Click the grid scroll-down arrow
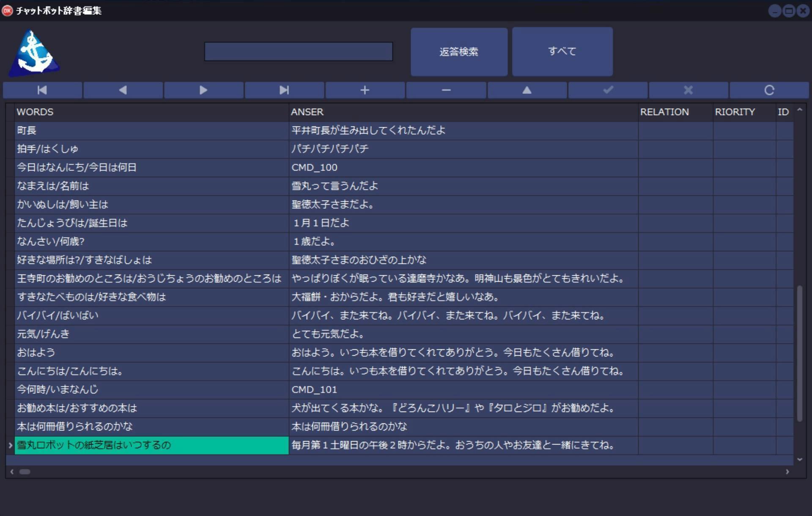This screenshot has height=516, width=812. (799, 459)
